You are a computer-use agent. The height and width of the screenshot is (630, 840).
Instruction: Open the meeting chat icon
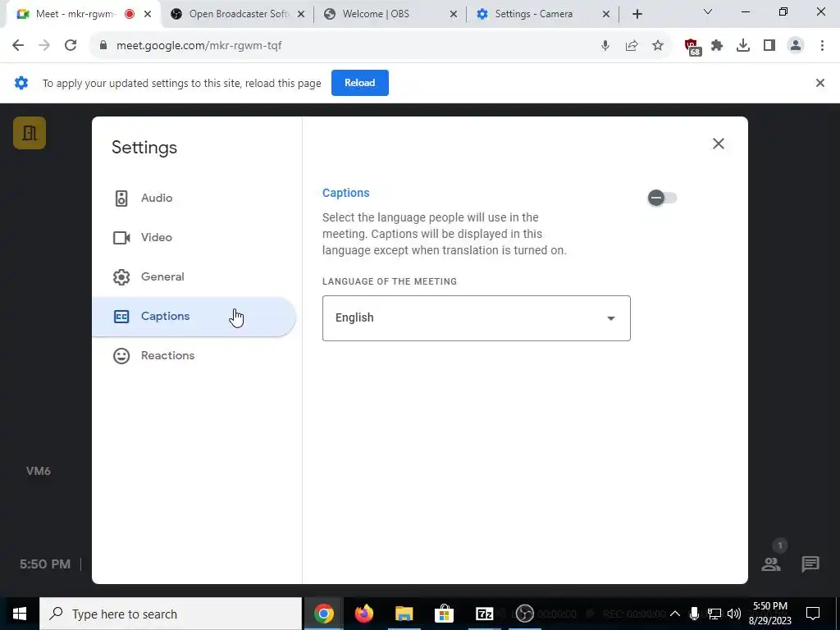click(x=810, y=564)
